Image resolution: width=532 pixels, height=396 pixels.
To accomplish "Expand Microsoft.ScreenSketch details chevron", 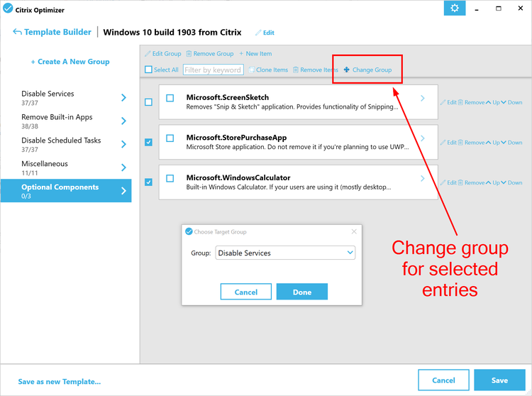I will click(x=423, y=98).
